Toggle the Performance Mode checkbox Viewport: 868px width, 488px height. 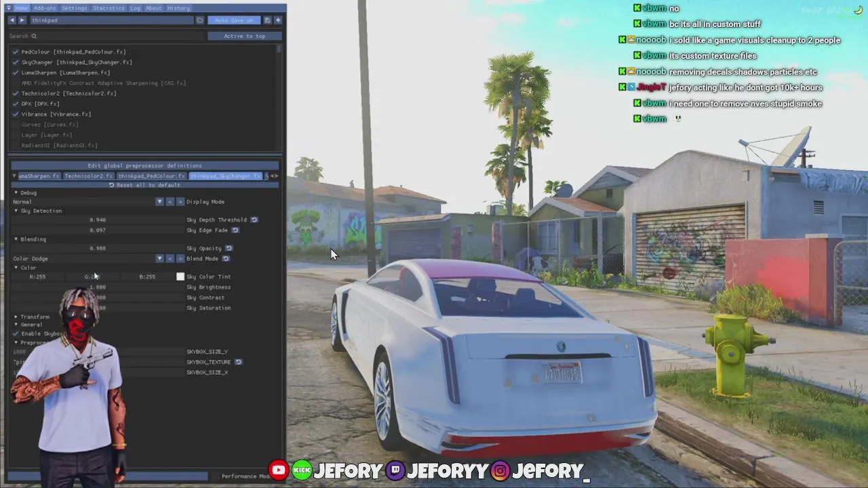click(216, 476)
